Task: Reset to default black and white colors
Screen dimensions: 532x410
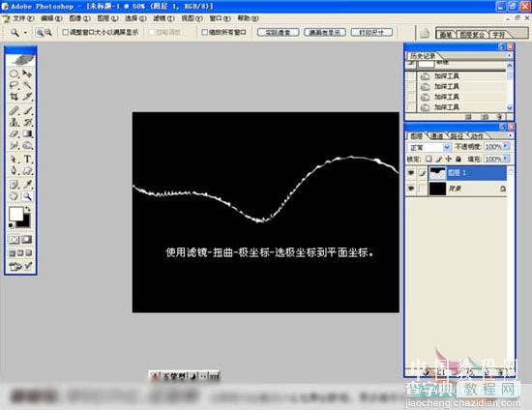Action: (12, 225)
